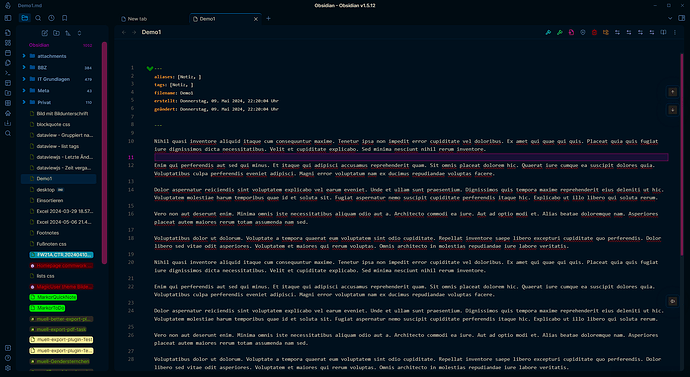Open the MarkorToDo file
This screenshot has width=690, height=377.
47,308
